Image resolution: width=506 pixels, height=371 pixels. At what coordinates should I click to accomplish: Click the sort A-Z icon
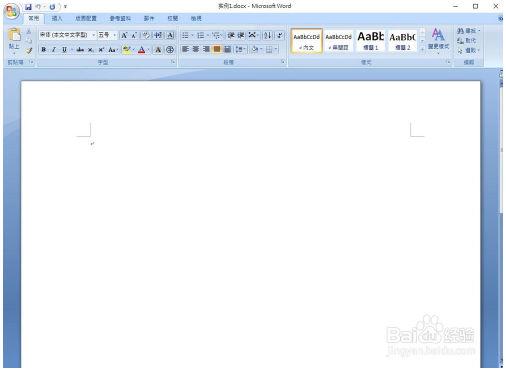pyautogui.click(x=267, y=35)
